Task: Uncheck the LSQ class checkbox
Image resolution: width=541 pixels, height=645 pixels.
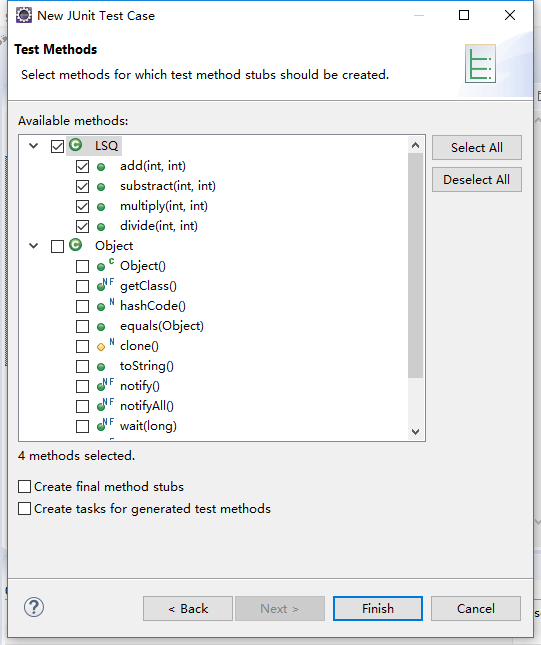Action: (x=57, y=146)
